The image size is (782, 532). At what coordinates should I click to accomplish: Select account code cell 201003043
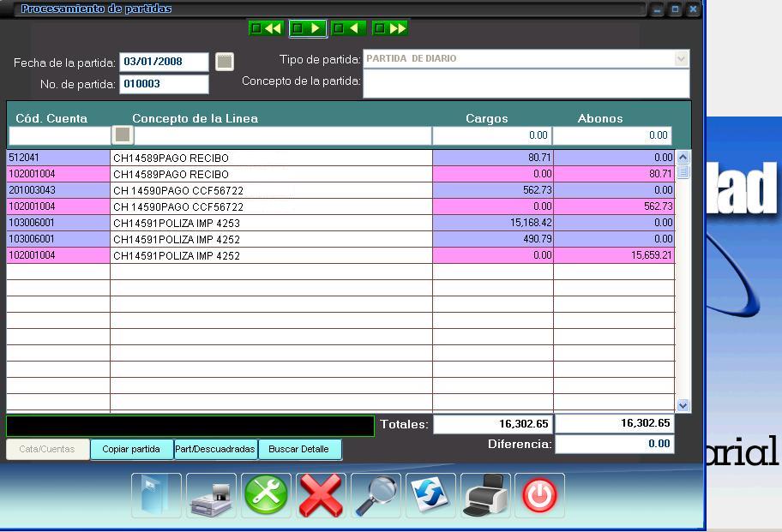(x=58, y=190)
